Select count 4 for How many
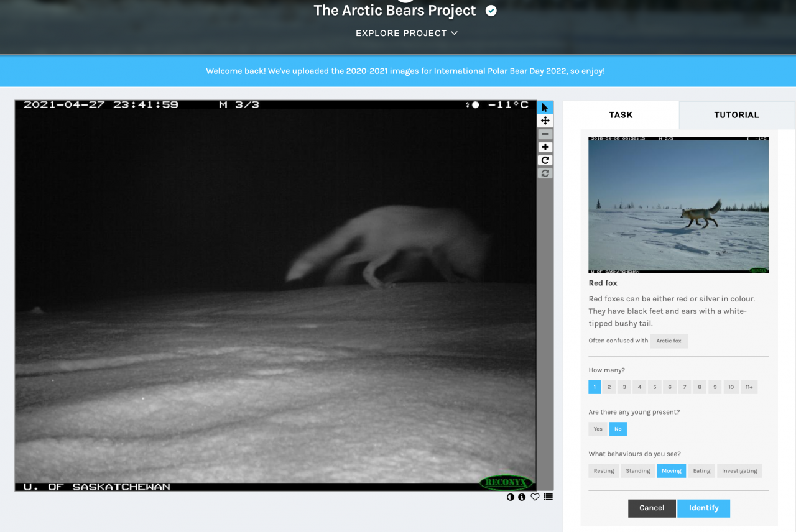Image resolution: width=796 pixels, height=532 pixels. pos(639,387)
